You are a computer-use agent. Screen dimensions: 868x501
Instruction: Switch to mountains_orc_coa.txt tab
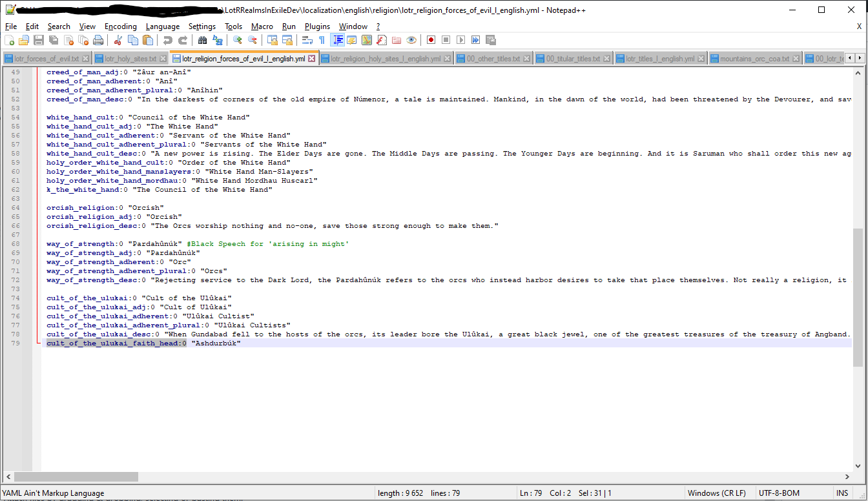[754, 59]
